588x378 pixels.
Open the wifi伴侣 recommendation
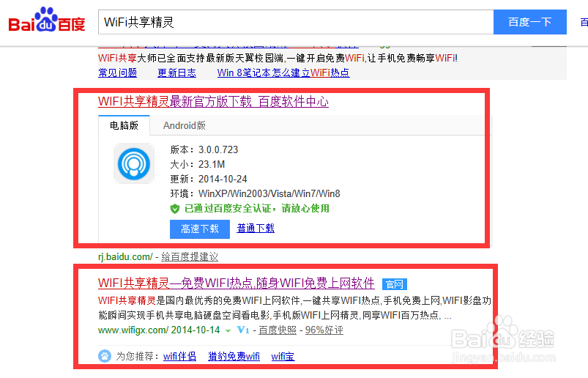[x=179, y=356]
